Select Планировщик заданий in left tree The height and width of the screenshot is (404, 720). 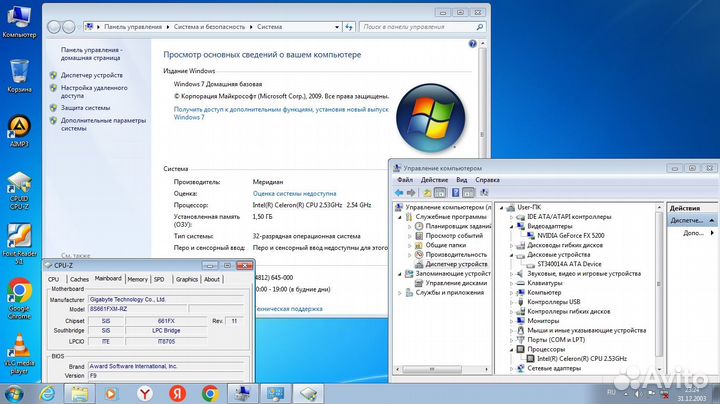coord(458,226)
